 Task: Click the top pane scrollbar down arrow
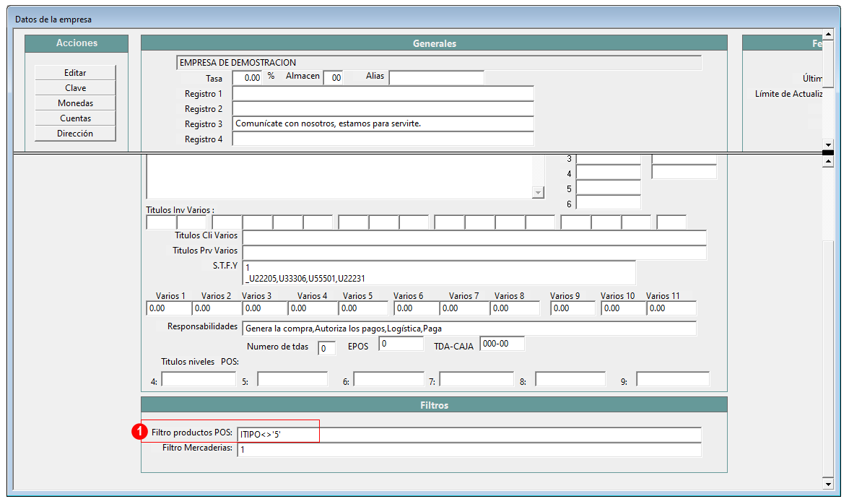[x=827, y=144]
